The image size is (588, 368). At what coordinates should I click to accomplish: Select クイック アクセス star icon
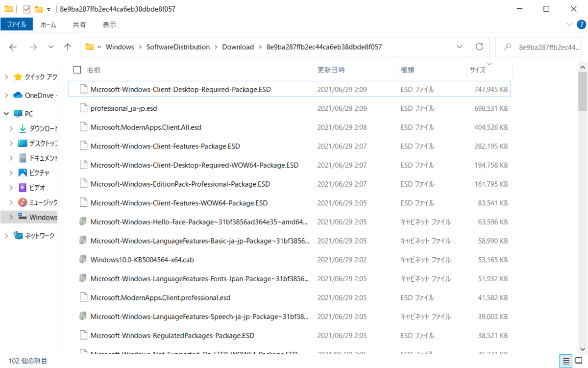click(18, 77)
